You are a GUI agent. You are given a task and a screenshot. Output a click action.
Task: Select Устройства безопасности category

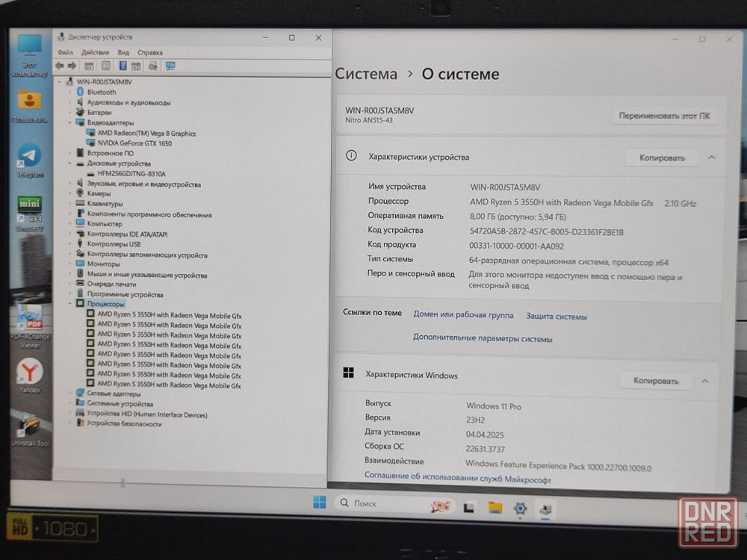point(124,424)
